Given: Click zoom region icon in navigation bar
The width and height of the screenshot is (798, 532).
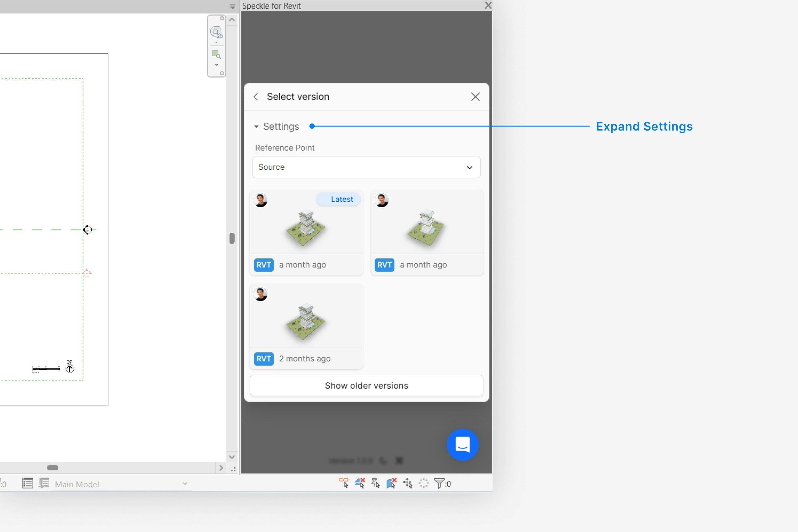Looking at the screenshot, I should click(x=216, y=54).
